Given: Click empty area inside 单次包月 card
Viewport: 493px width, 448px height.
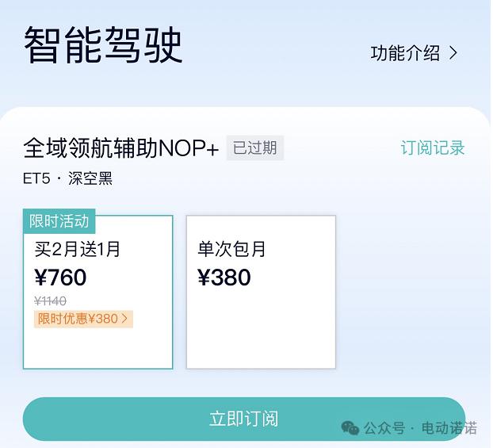Looking at the screenshot, I should 261,333.
